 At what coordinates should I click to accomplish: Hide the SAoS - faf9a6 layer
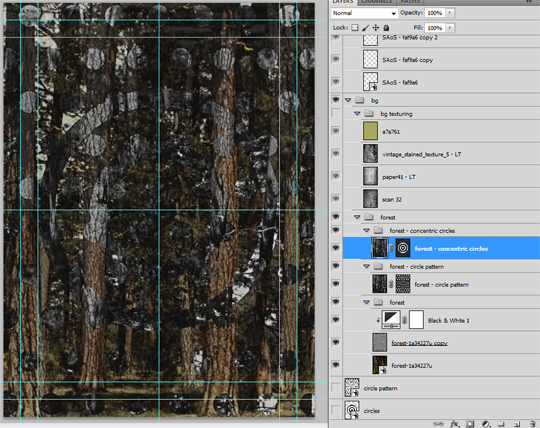click(x=336, y=82)
